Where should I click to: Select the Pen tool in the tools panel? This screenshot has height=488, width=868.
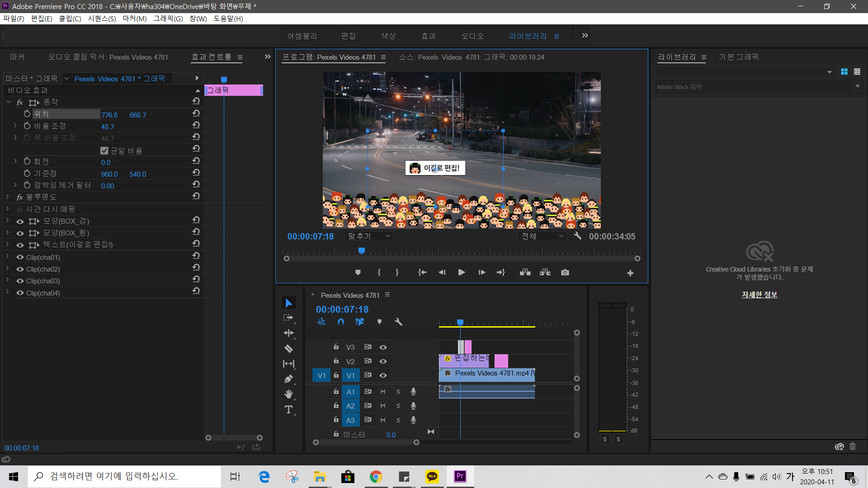click(x=288, y=379)
